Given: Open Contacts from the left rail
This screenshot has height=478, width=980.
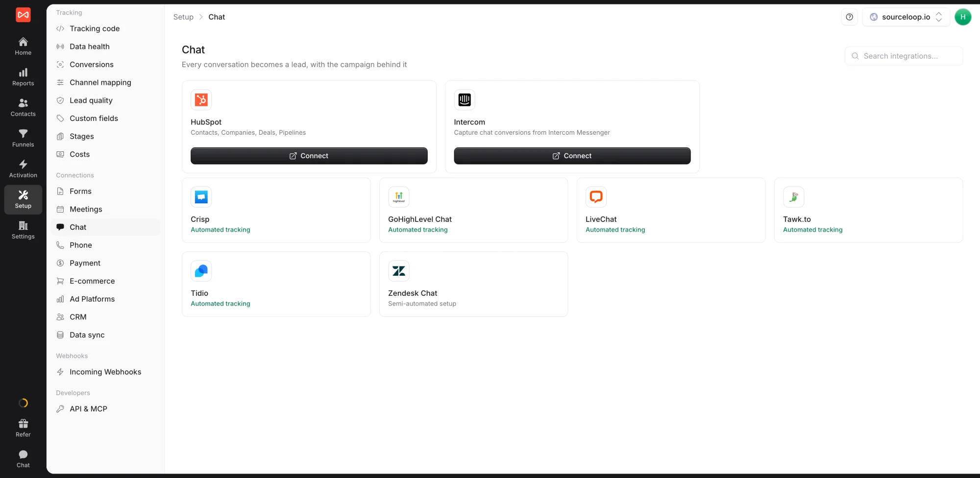Looking at the screenshot, I should (x=23, y=108).
